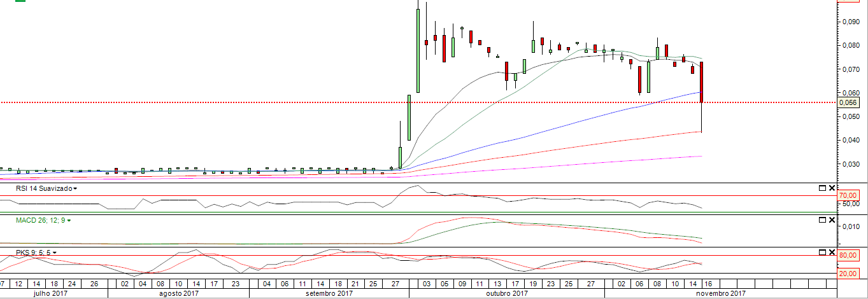Viewport: 868px width, 299px height.
Task: Click the 0,070 price axis value
Action: point(850,69)
